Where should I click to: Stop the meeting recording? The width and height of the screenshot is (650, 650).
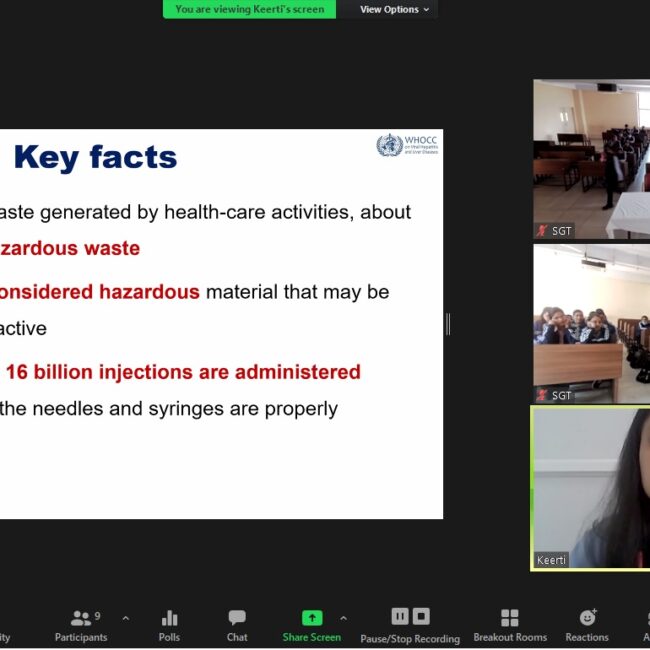(x=421, y=616)
